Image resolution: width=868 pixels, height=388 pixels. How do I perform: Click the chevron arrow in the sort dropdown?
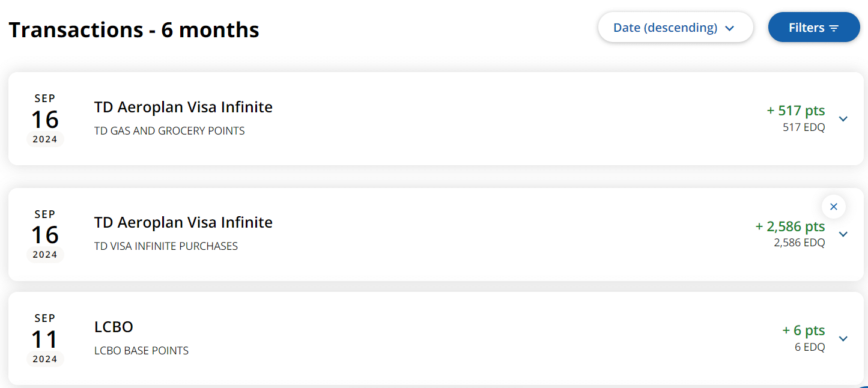730,28
